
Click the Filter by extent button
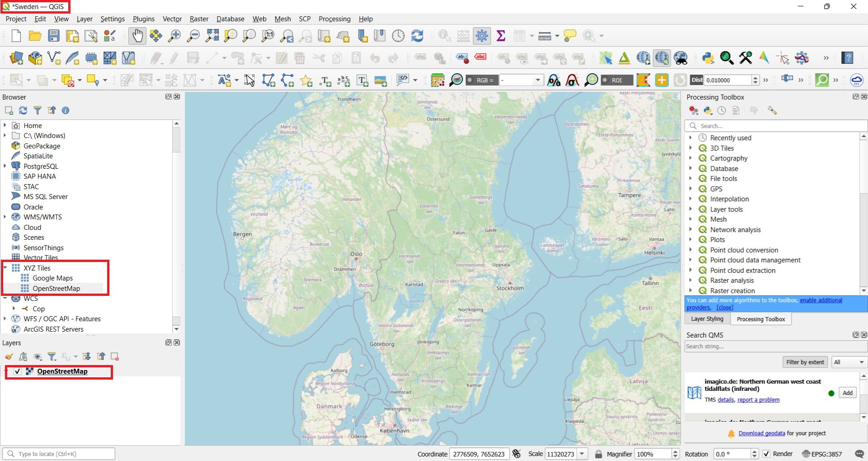(x=805, y=362)
